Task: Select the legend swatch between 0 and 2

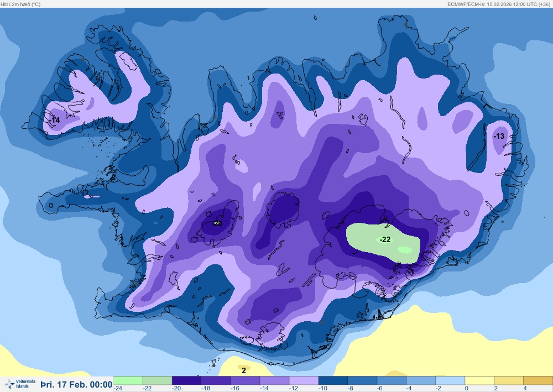Action: click(x=479, y=380)
